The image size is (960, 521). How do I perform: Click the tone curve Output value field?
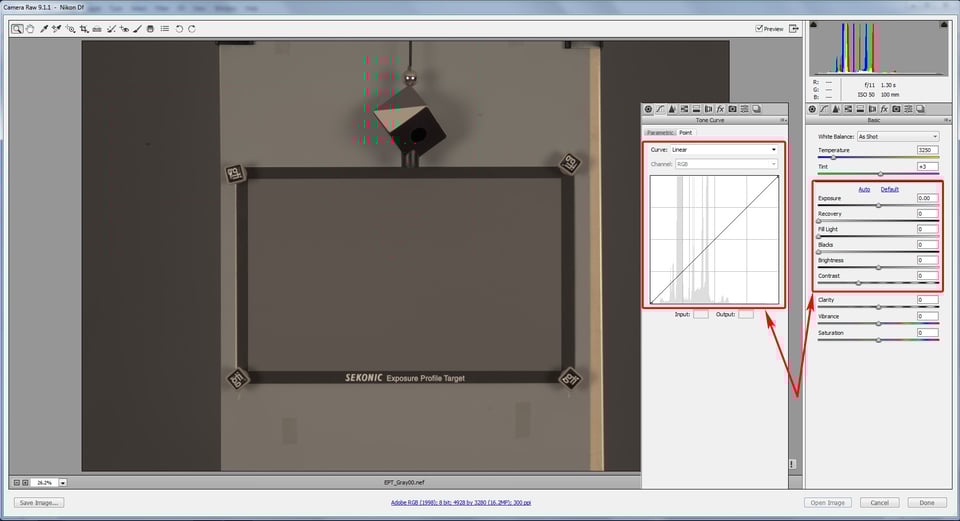[x=746, y=315]
